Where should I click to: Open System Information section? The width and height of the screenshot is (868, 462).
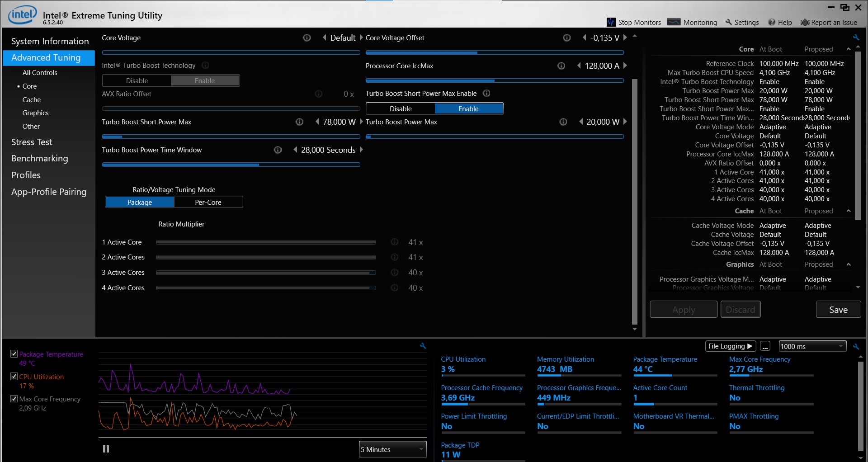(x=50, y=41)
